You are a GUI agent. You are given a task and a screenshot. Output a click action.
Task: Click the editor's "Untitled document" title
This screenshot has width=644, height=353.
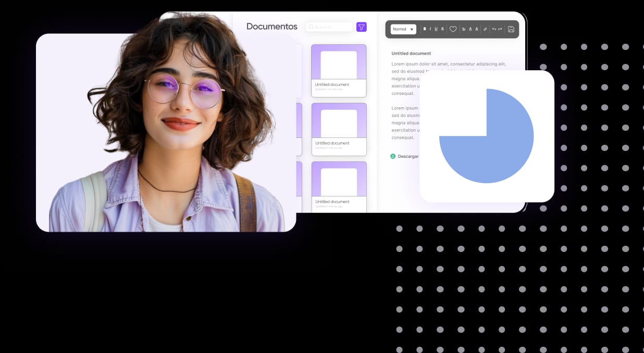pos(411,53)
